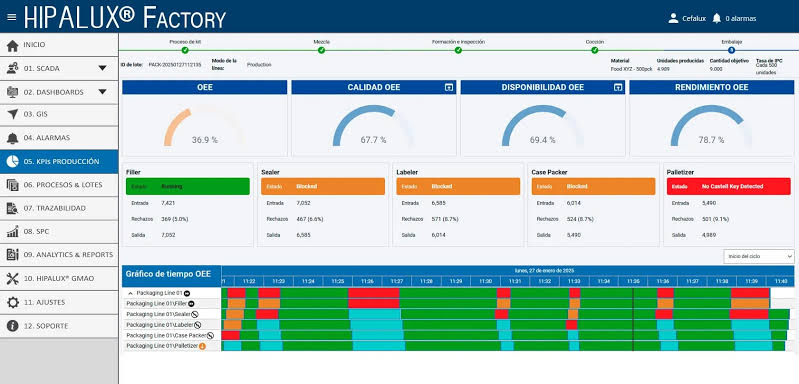
Task: Open the alarms bell notification
Action: pos(716,18)
